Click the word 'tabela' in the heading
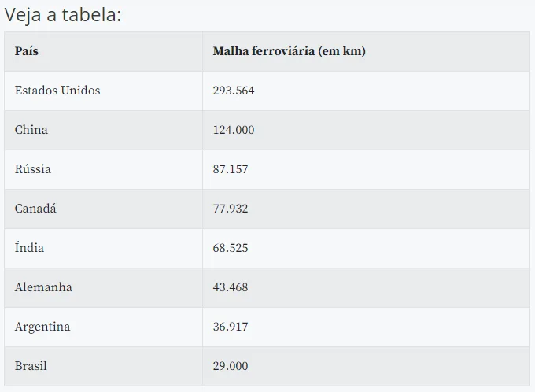 click(x=91, y=15)
